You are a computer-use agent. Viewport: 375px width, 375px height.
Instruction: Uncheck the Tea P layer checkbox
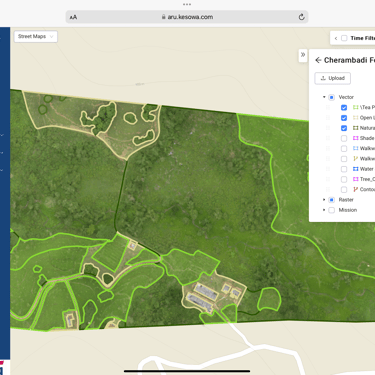pyautogui.click(x=344, y=108)
